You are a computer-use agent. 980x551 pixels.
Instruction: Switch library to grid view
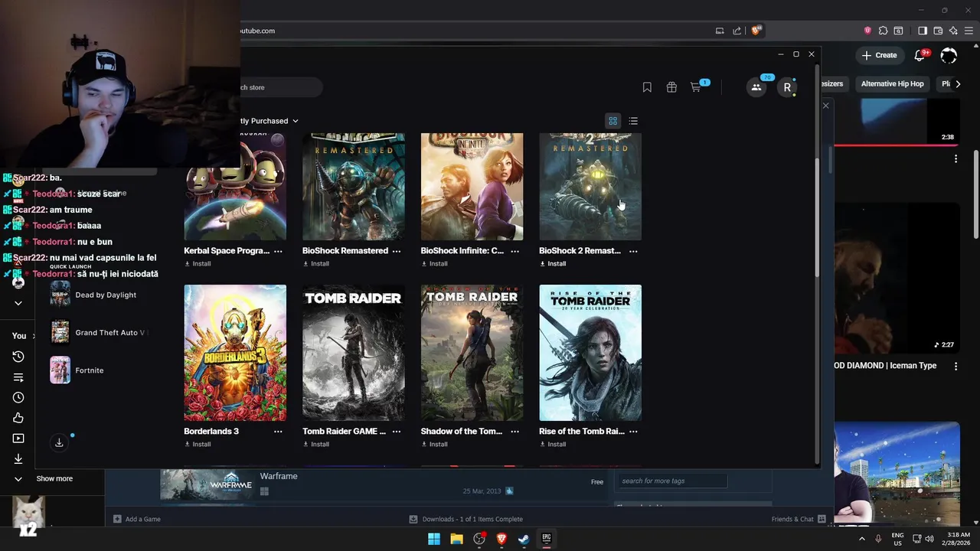[x=613, y=121]
